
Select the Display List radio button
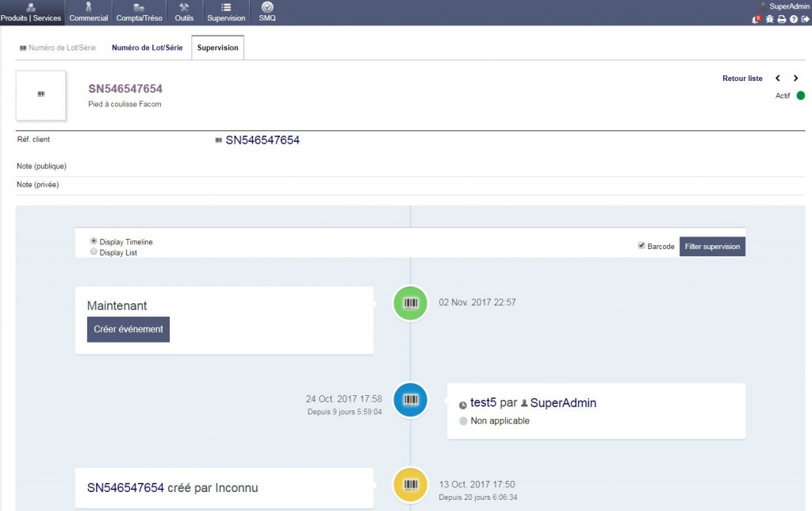(94, 252)
